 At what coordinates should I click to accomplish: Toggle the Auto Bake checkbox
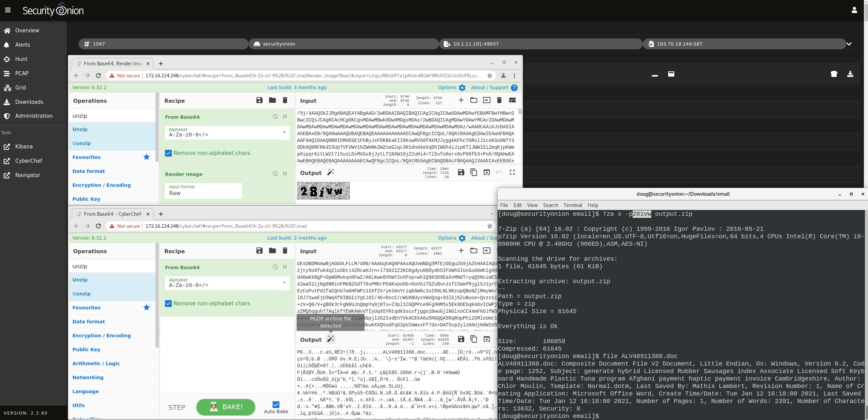(x=276, y=405)
